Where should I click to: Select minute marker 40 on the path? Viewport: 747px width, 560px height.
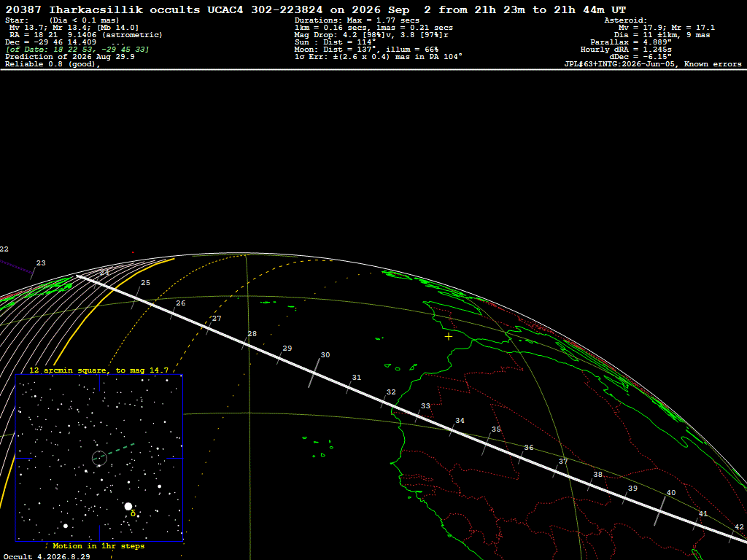[671, 493]
